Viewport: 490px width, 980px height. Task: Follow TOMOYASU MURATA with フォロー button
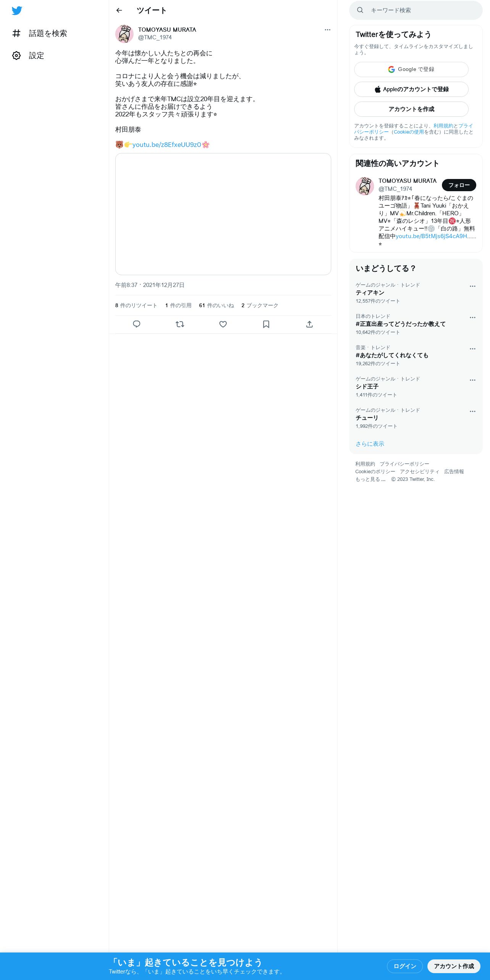pyautogui.click(x=459, y=185)
